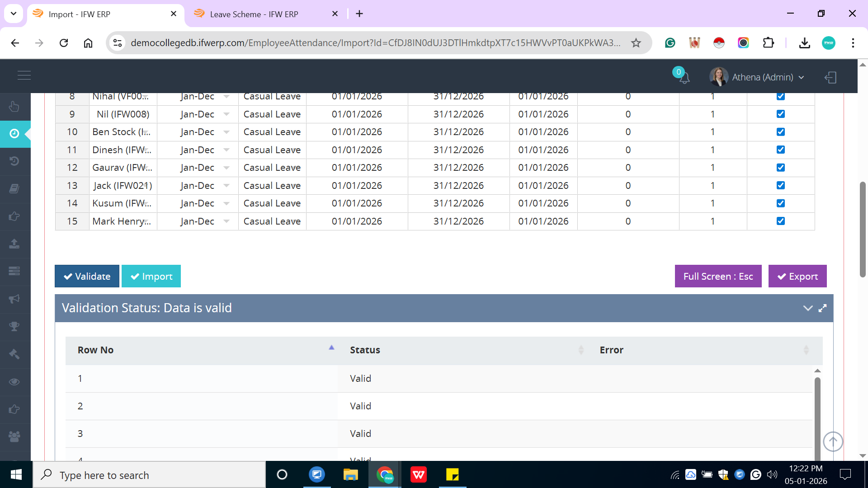Open the book sidebar icon
The height and width of the screenshot is (488, 868).
tap(14, 188)
